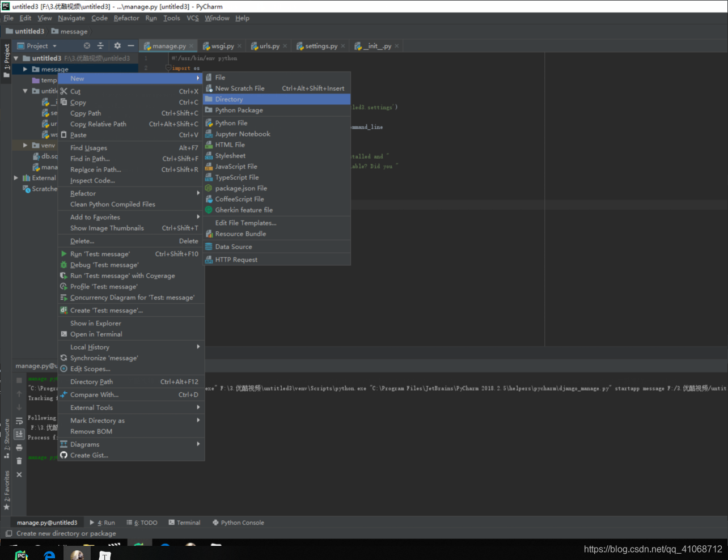Hide the Project panel with the minus icon

click(x=131, y=46)
